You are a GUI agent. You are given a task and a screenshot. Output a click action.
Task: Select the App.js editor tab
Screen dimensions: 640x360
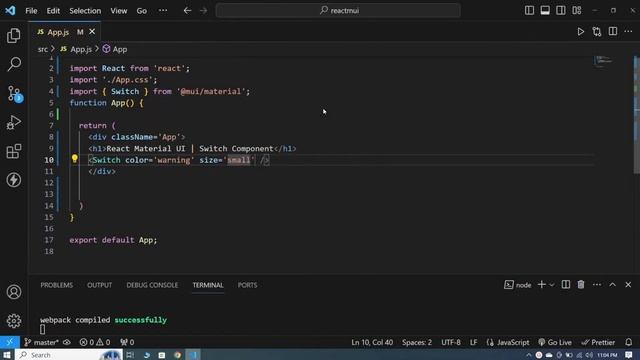pos(64,32)
